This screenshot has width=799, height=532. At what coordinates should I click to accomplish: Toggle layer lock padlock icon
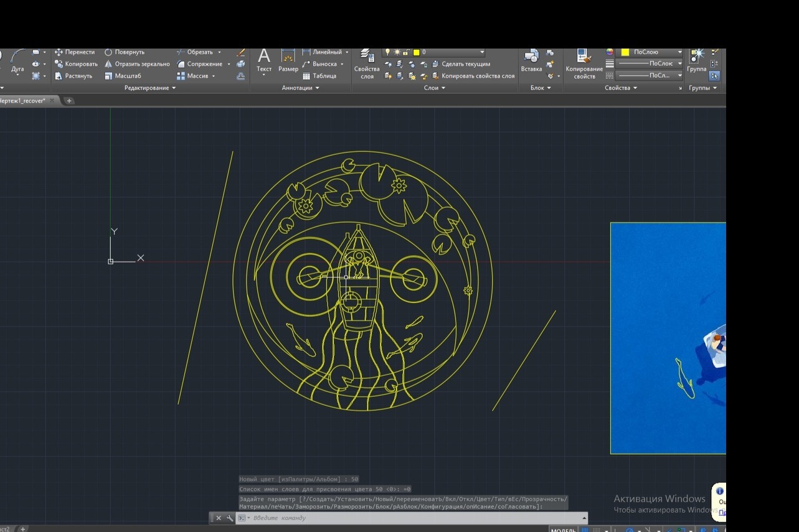coord(406,52)
